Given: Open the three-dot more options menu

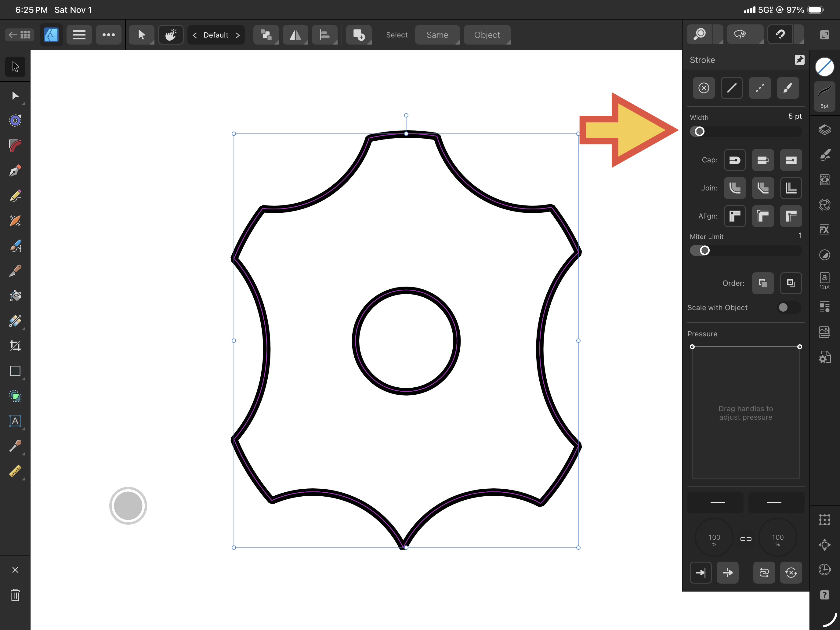Looking at the screenshot, I should coord(109,35).
